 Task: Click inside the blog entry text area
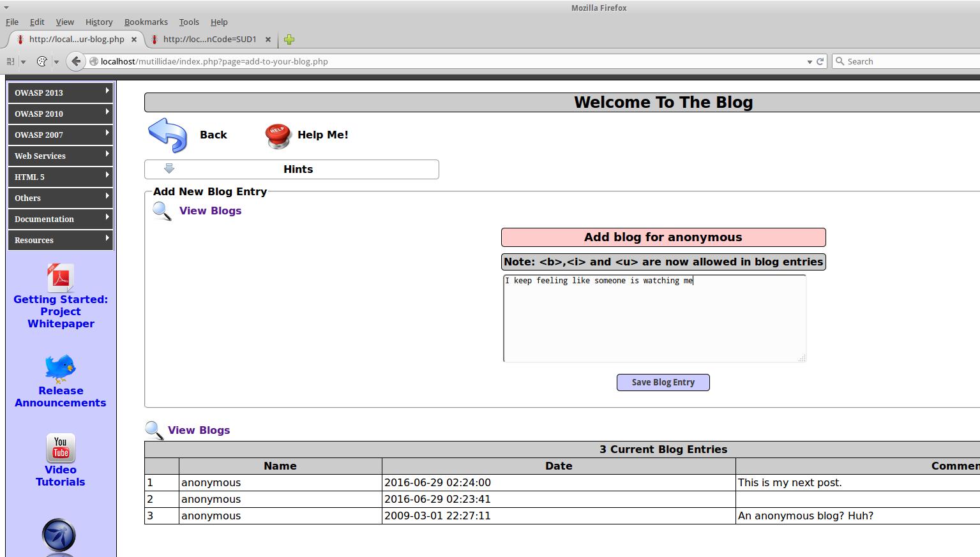(654, 319)
